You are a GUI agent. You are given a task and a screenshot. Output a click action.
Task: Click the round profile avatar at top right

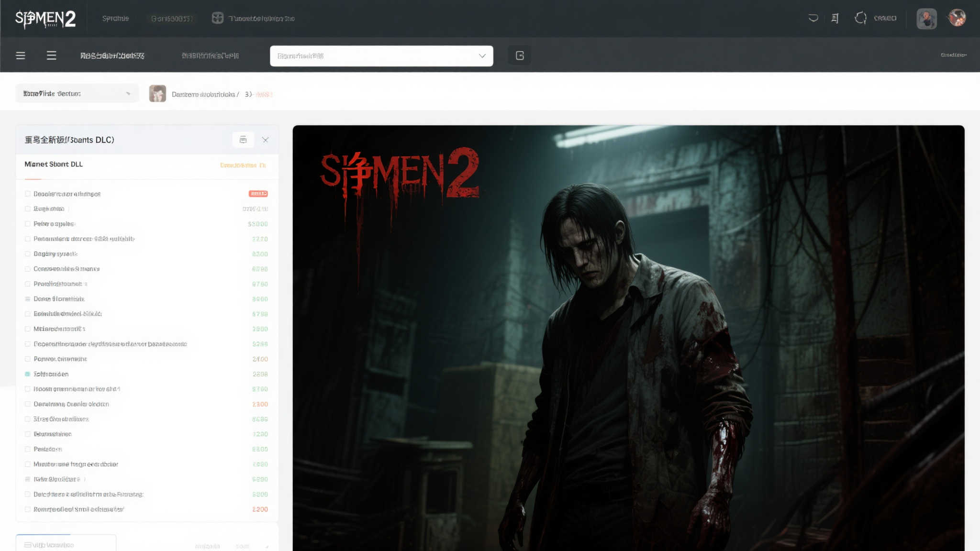957,18
